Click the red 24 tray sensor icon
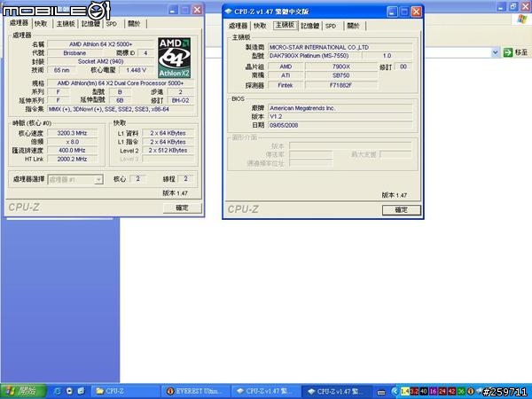 coord(442,392)
